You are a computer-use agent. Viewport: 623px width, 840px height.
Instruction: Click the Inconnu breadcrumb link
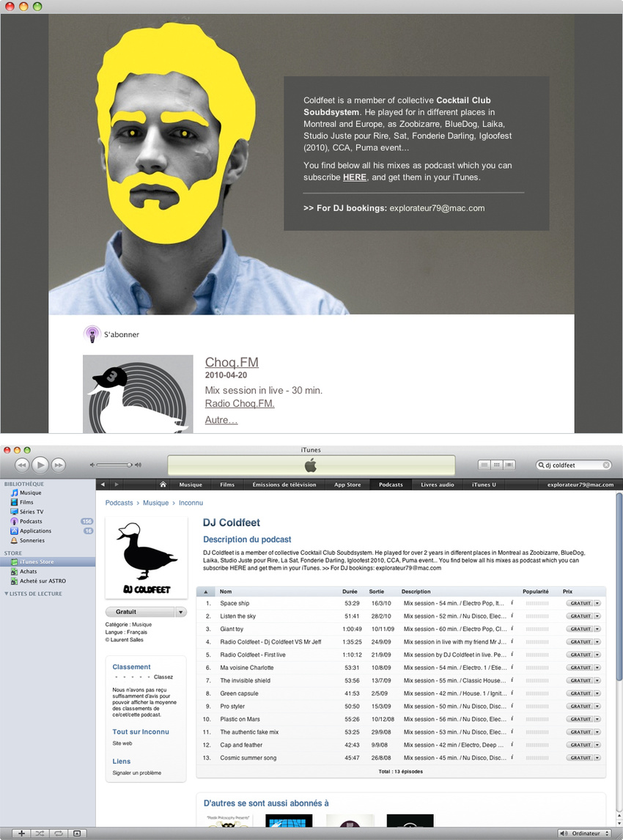tap(191, 503)
